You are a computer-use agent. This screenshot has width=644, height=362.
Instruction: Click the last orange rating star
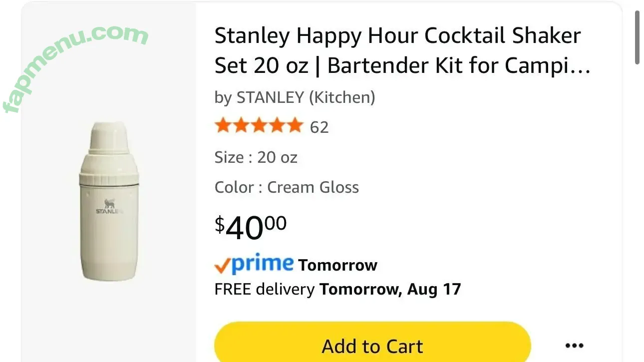click(x=295, y=126)
